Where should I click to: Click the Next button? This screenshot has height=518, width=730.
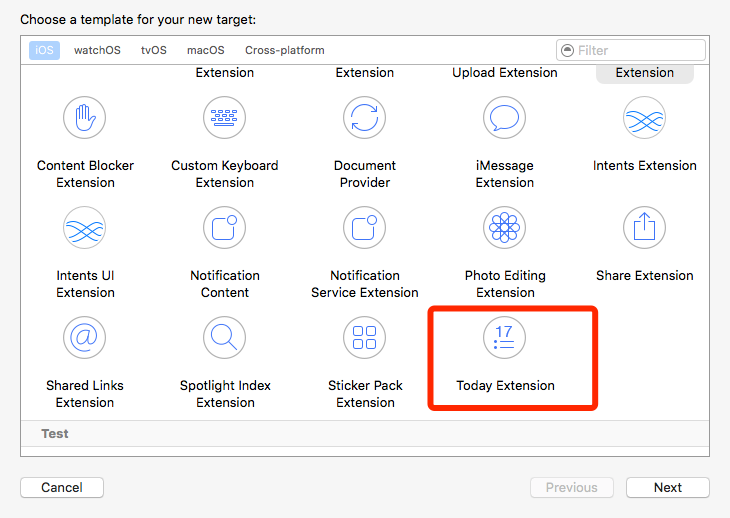[x=668, y=488]
